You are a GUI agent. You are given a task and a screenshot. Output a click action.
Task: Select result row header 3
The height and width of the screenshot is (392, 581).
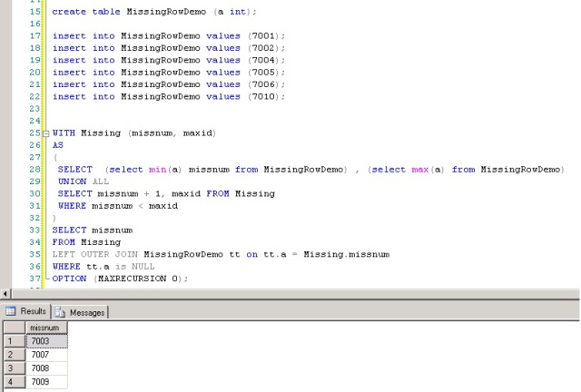click(15, 367)
